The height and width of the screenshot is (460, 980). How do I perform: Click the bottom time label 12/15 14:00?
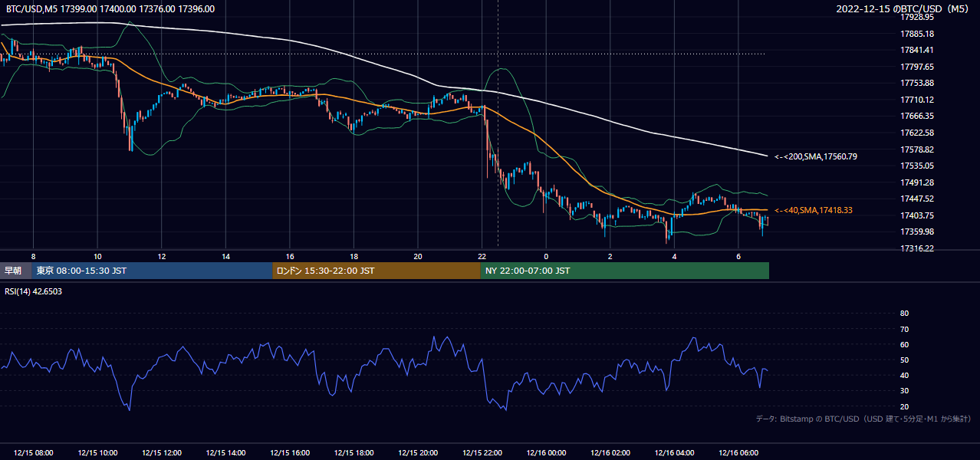pyautogui.click(x=225, y=453)
